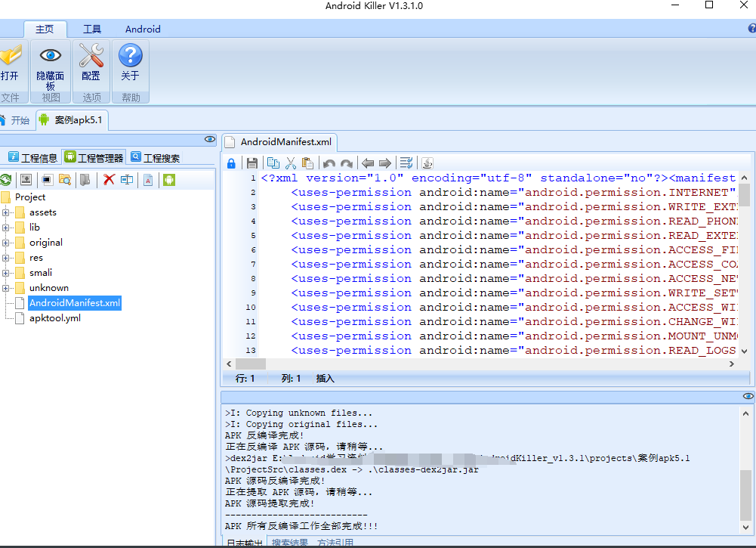Select apktool.yml in project tree
The height and width of the screenshot is (548, 756).
55,318
